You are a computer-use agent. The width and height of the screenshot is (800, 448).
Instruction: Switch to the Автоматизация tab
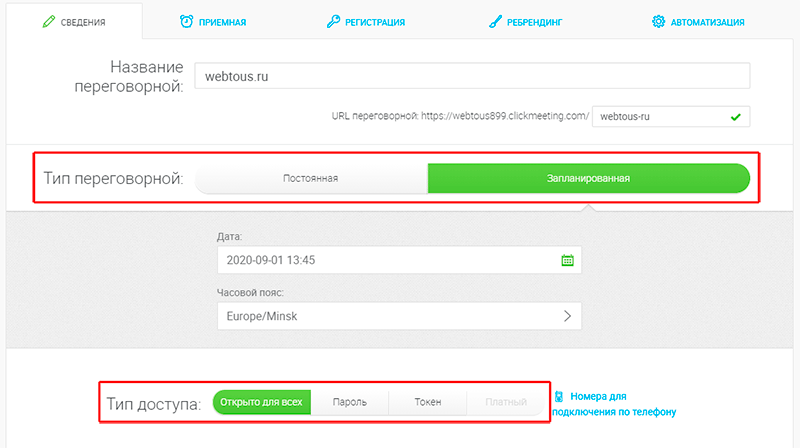(x=698, y=22)
